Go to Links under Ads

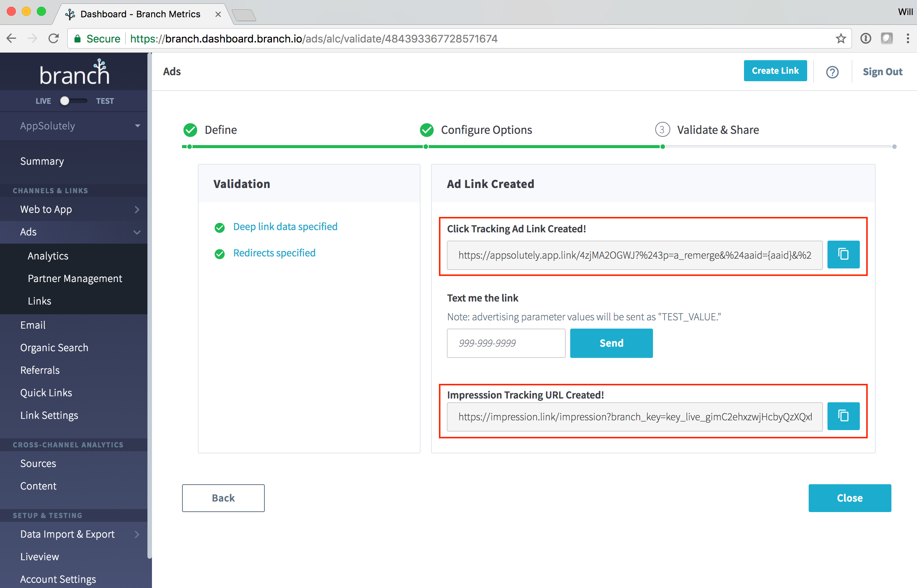tap(39, 301)
